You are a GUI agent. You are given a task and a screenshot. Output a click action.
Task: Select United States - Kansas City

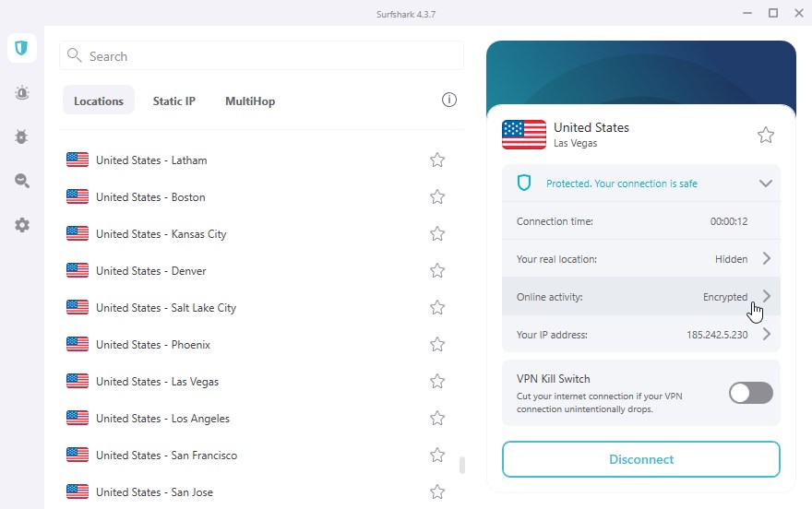click(261, 234)
